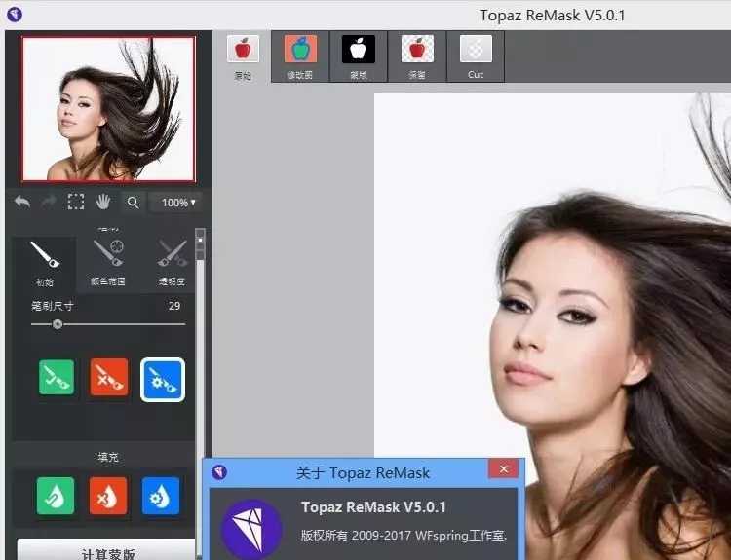Click the 填充 fill section header
The width and height of the screenshot is (731, 560).
click(107, 457)
